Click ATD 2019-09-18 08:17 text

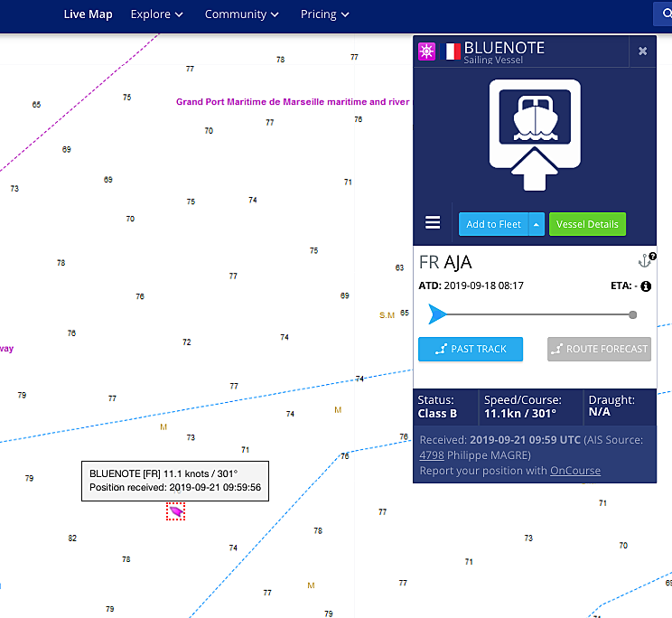(x=471, y=286)
